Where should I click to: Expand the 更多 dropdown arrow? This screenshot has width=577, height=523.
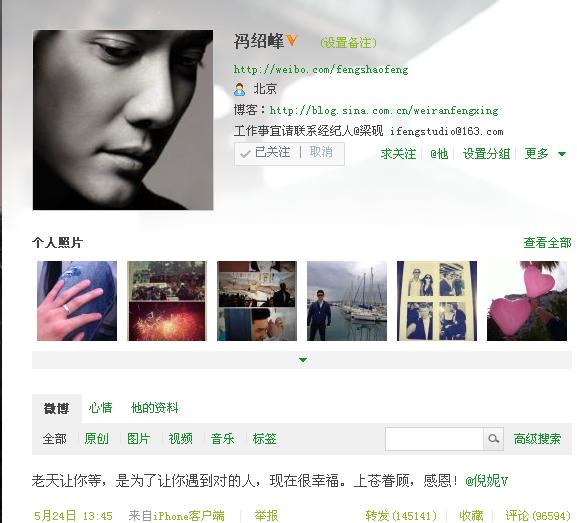click(x=562, y=154)
